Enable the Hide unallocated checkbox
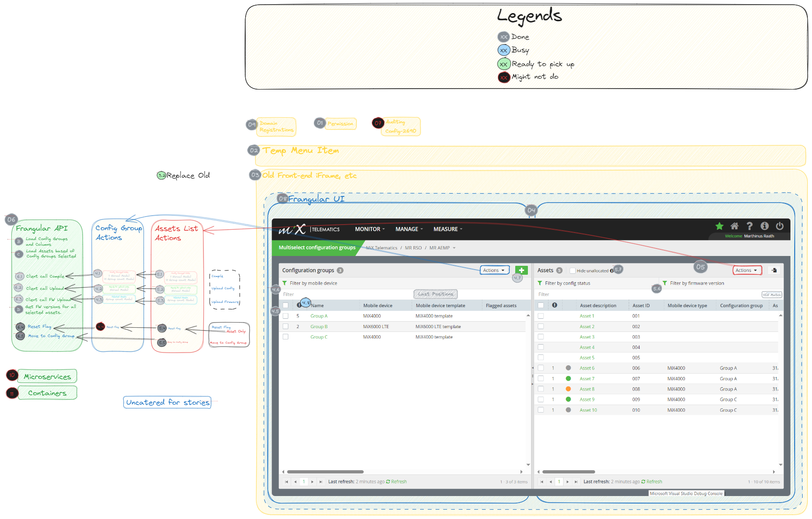The image size is (812, 519). pos(572,271)
